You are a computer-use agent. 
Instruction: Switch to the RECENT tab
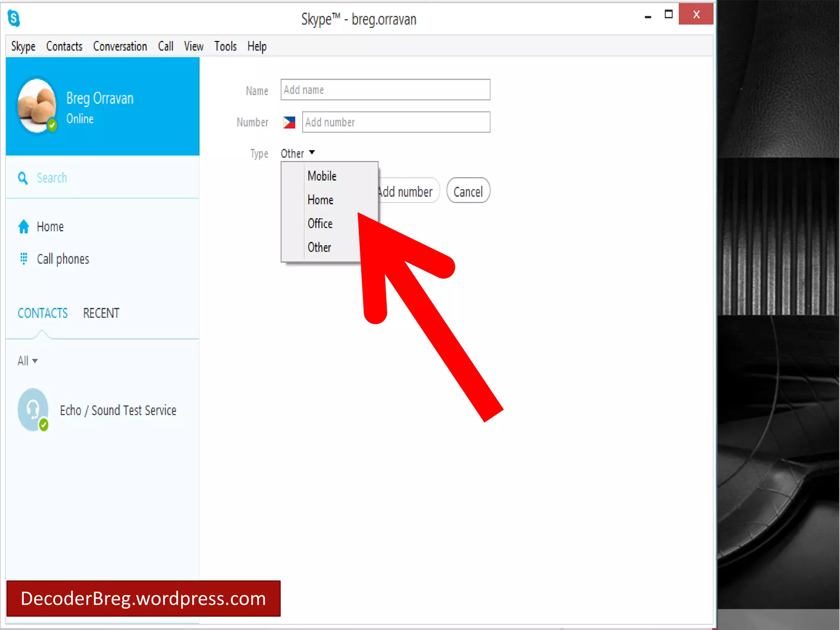pos(101,313)
